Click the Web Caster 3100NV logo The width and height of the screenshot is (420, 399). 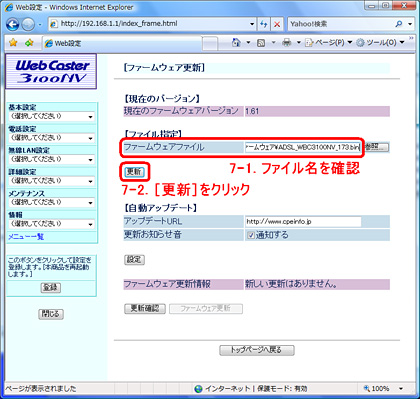tap(51, 72)
